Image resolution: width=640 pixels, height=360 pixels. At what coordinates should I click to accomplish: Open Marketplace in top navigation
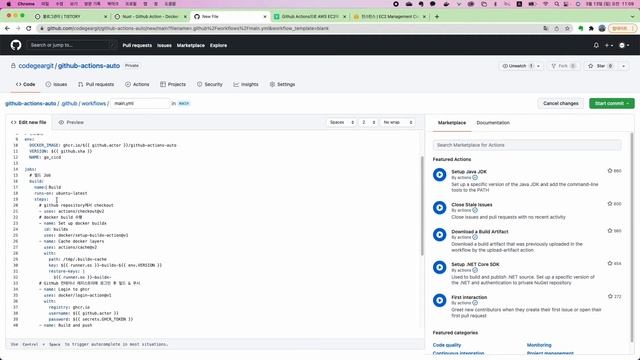tap(191, 45)
